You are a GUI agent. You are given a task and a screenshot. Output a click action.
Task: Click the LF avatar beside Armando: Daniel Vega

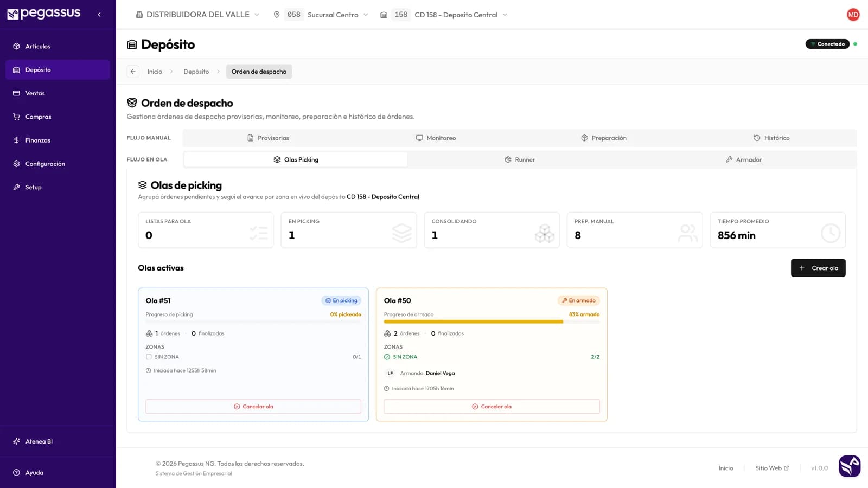point(390,373)
